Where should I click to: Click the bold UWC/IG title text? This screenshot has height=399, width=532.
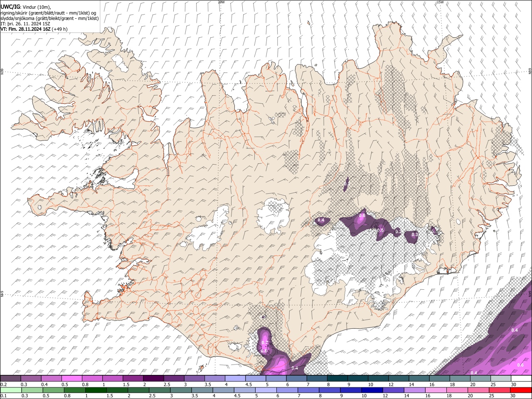[x=10, y=7]
